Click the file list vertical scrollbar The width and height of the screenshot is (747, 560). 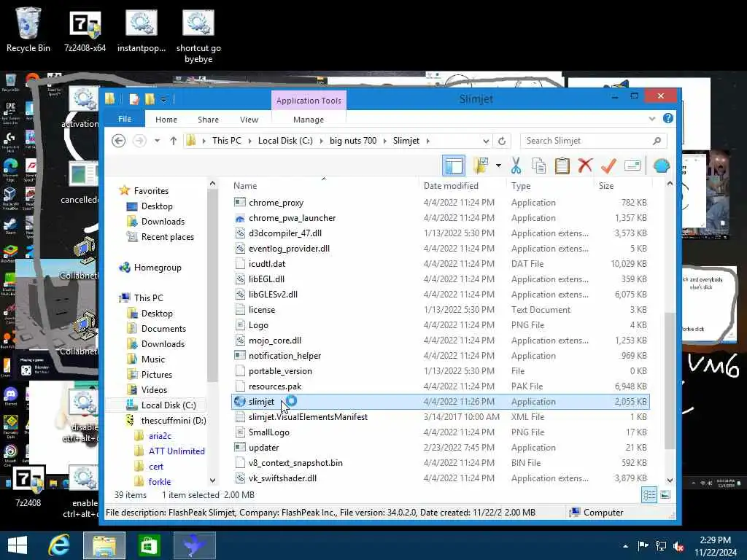click(670, 380)
